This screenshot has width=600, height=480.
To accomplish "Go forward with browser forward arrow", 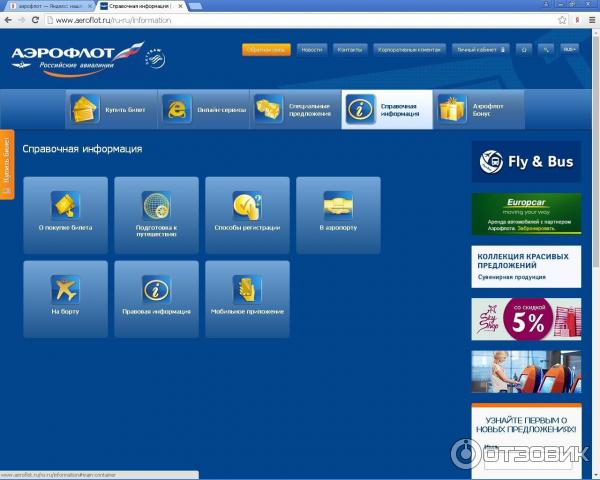I will pos(21,20).
